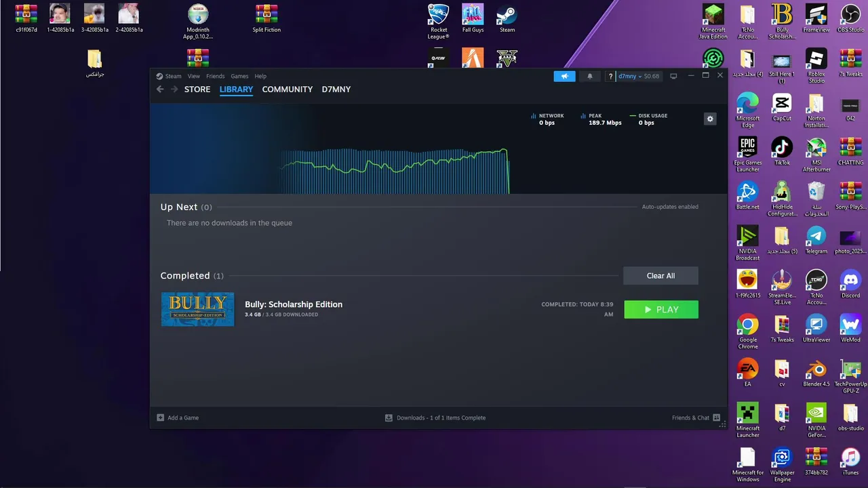Screen dimensions: 868x488
Task: Select Rocket League desktop shortcut
Action: click(439, 21)
